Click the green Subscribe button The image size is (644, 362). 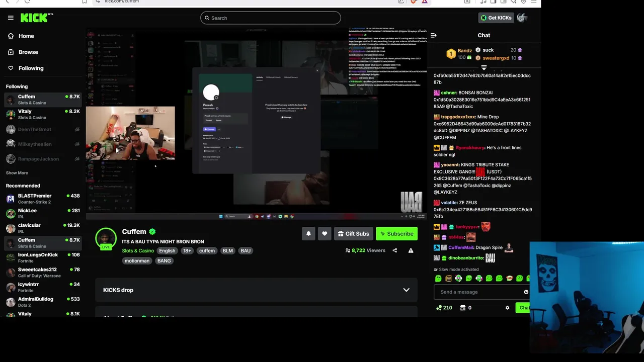tap(396, 234)
